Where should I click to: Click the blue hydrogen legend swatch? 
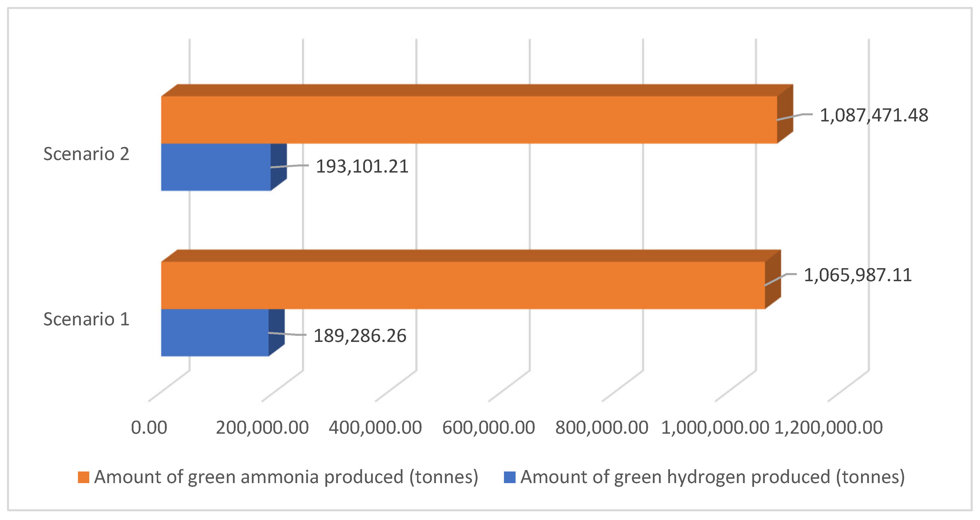click(509, 477)
